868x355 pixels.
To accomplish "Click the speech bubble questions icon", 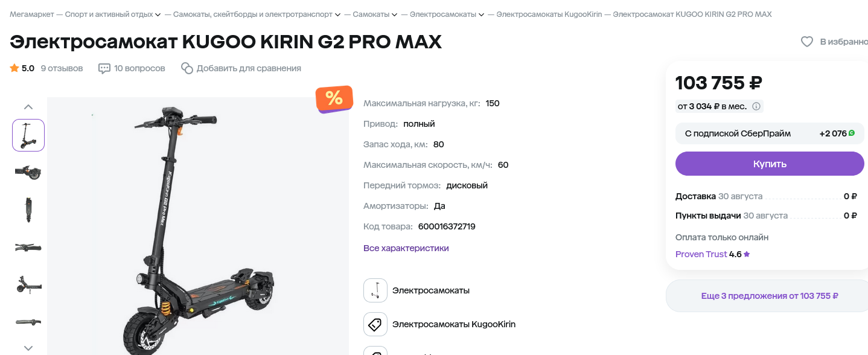I will [x=104, y=68].
